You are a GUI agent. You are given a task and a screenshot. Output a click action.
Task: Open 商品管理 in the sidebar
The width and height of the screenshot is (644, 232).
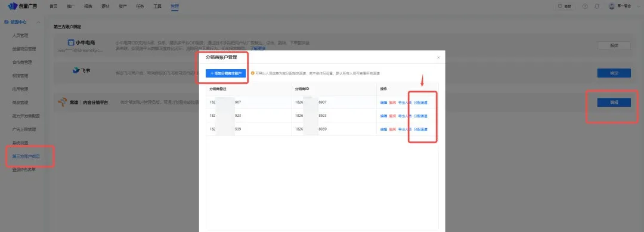[x=20, y=103]
